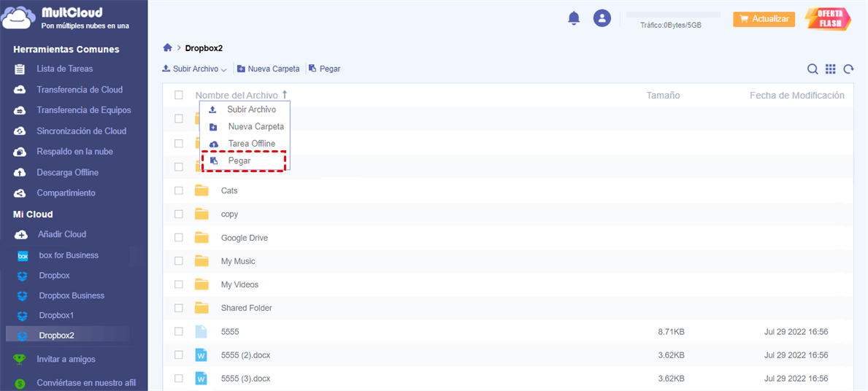Select the 5555 (3).docx file
The width and height of the screenshot is (868, 391).
pos(246,379)
